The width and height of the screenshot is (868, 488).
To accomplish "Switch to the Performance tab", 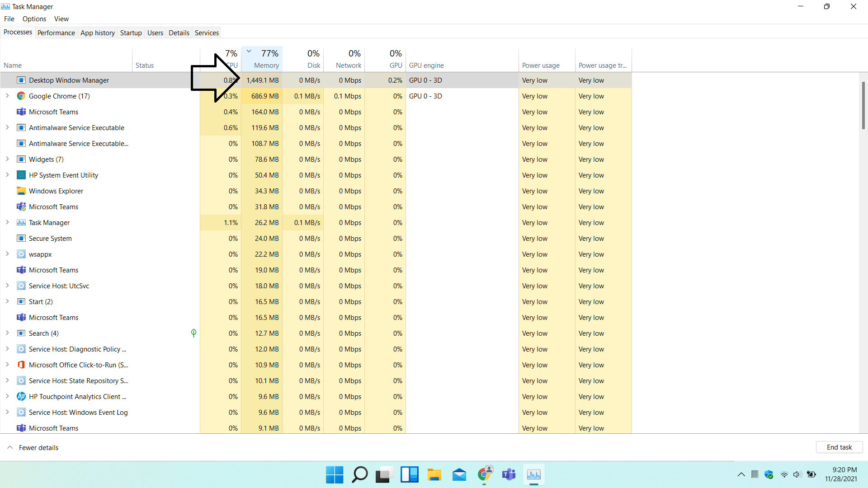I will 56,33.
